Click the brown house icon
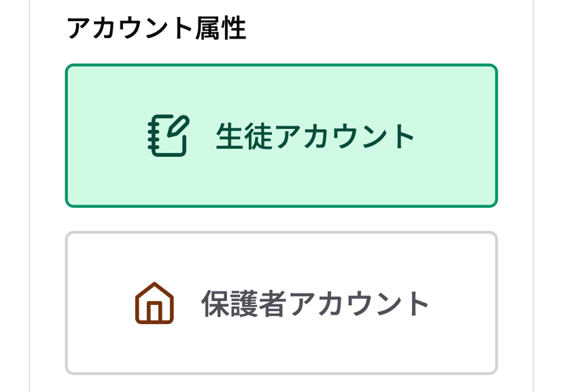 154,303
